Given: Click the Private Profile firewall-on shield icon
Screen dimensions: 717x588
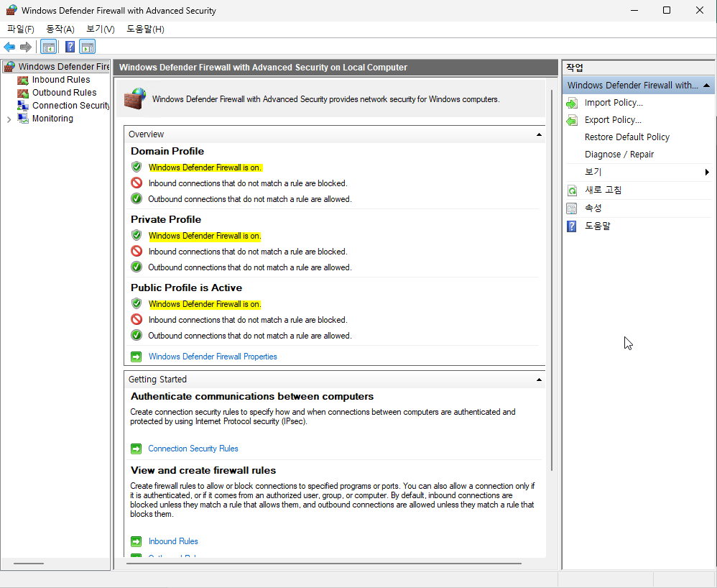Looking at the screenshot, I should 137,235.
